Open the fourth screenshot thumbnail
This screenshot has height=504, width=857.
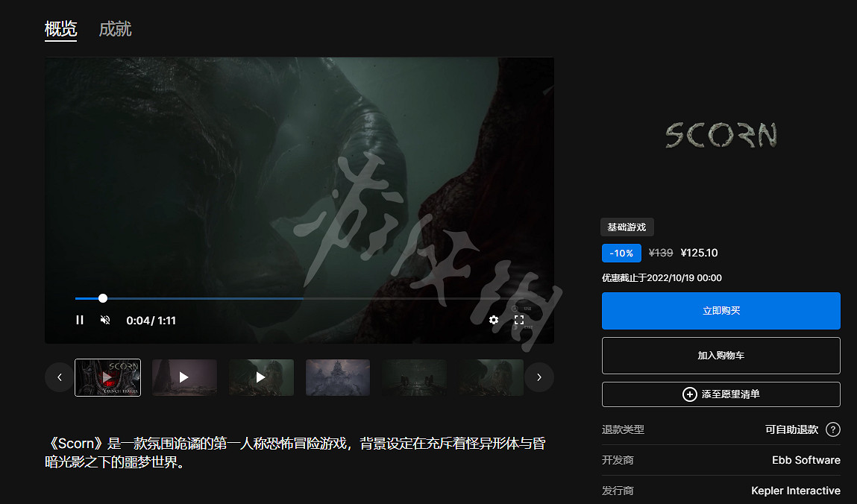(338, 377)
